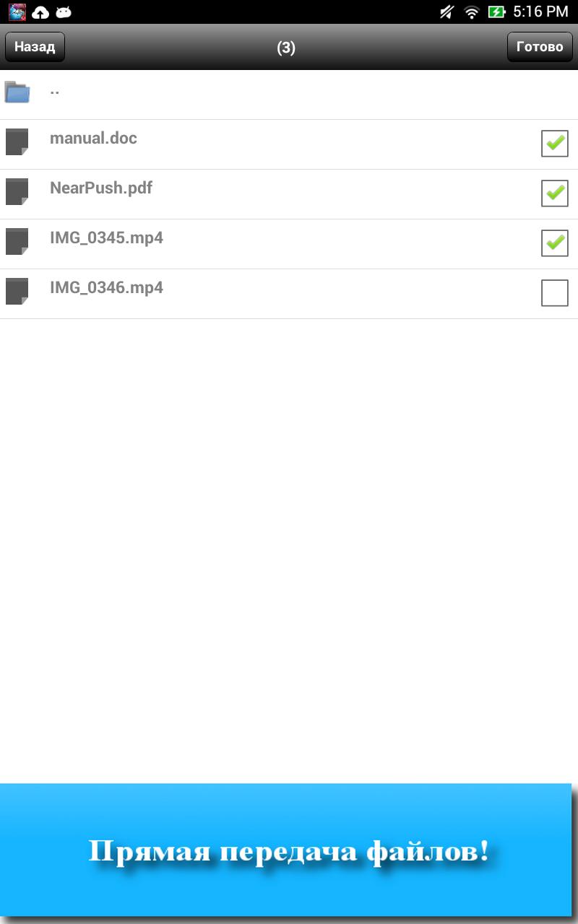Click the IMG_0345.mp4 file icon
This screenshot has width=578, height=924.
[17, 242]
